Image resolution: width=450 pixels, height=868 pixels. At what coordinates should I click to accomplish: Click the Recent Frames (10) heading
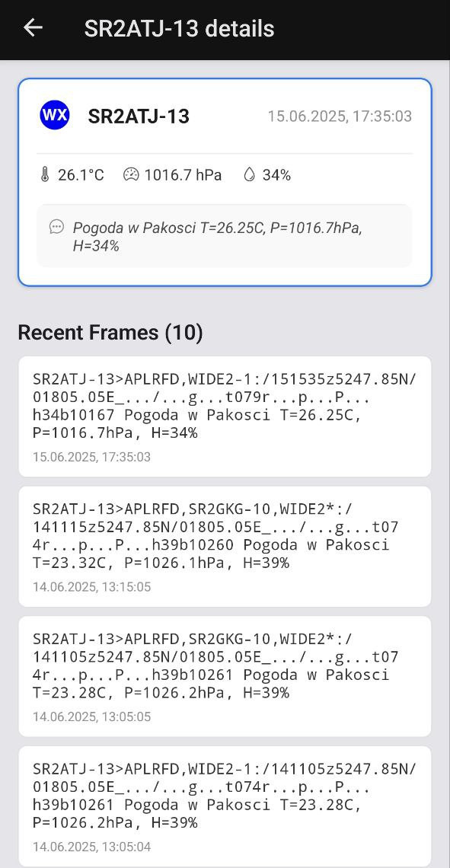[110, 332]
